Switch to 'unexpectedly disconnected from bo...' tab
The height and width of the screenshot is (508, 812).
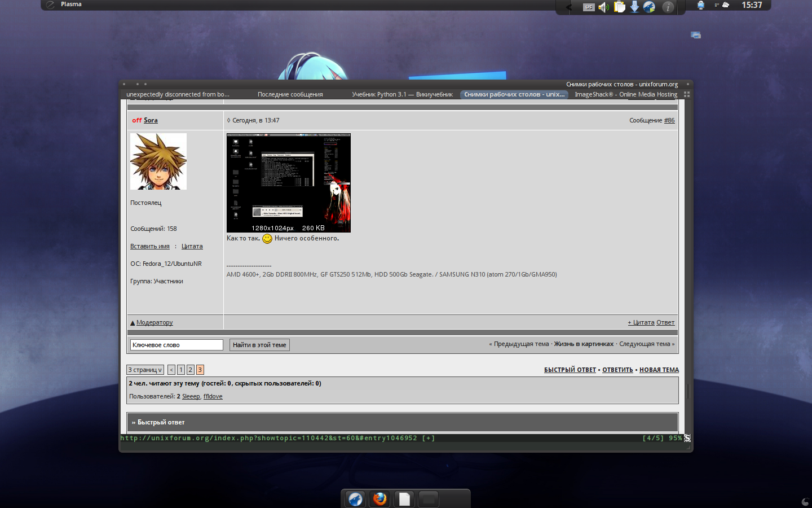pyautogui.click(x=178, y=94)
